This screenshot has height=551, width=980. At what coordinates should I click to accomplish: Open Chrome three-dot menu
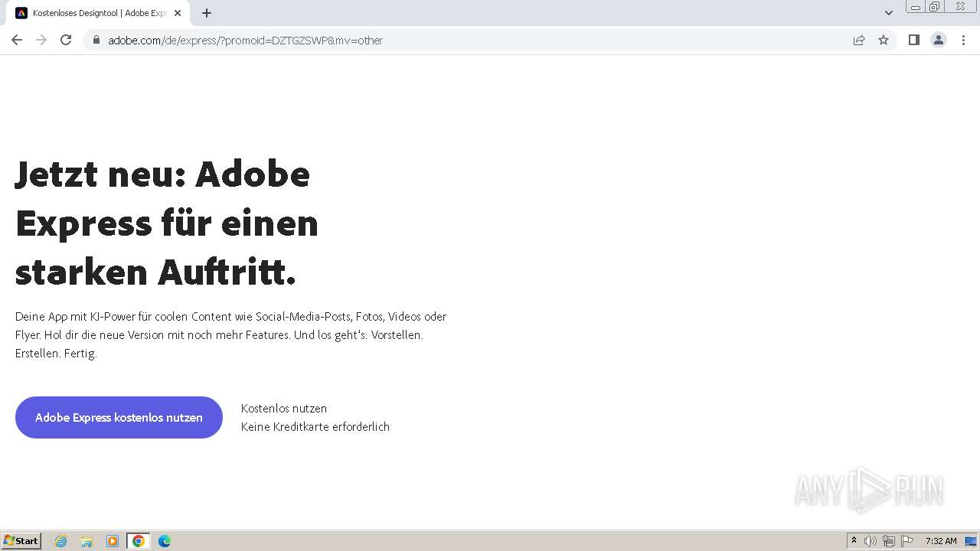tap(963, 40)
